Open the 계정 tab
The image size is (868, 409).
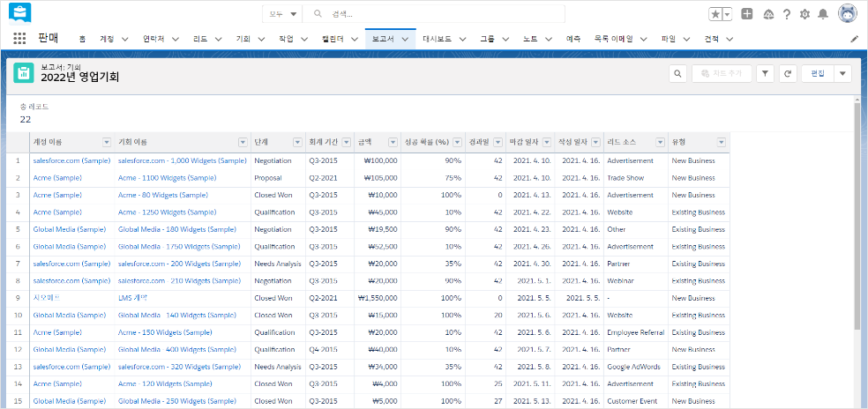(x=107, y=39)
